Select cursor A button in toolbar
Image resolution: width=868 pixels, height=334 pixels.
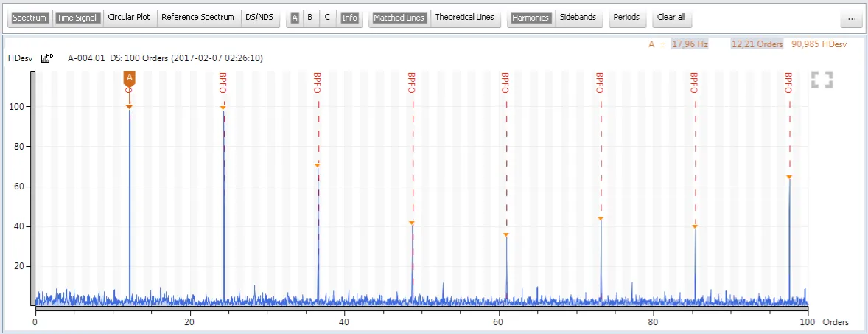point(295,17)
